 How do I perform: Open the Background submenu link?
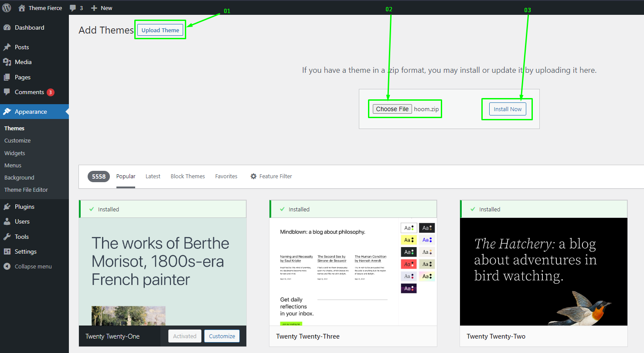(19, 177)
